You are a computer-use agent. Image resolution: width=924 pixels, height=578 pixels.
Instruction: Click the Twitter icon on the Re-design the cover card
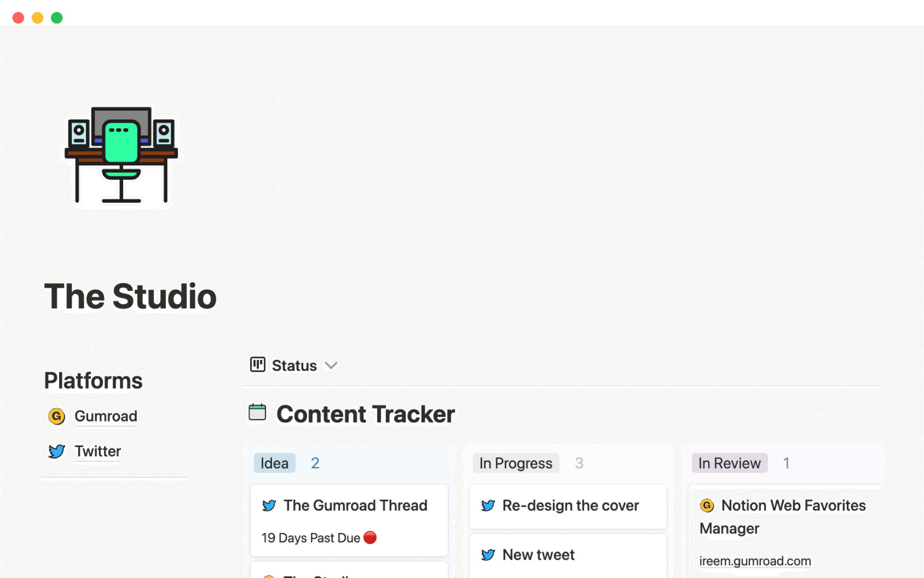(x=488, y=506)
